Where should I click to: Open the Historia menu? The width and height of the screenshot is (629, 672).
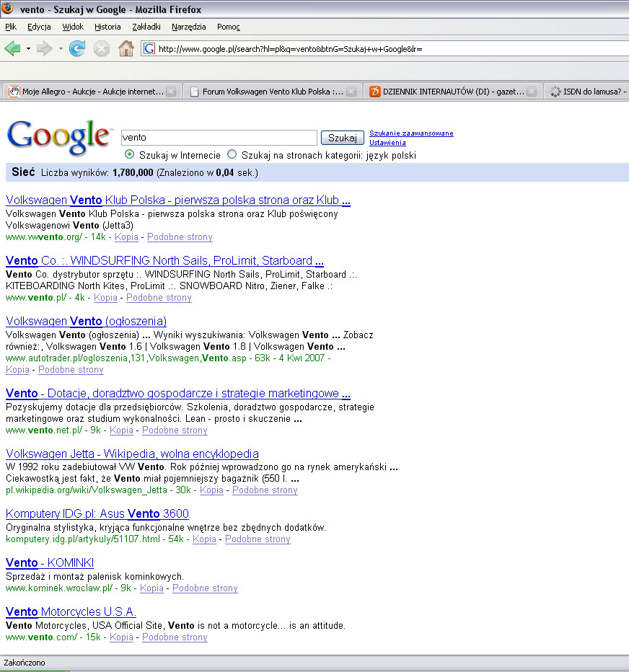click(x=107, y=27)
